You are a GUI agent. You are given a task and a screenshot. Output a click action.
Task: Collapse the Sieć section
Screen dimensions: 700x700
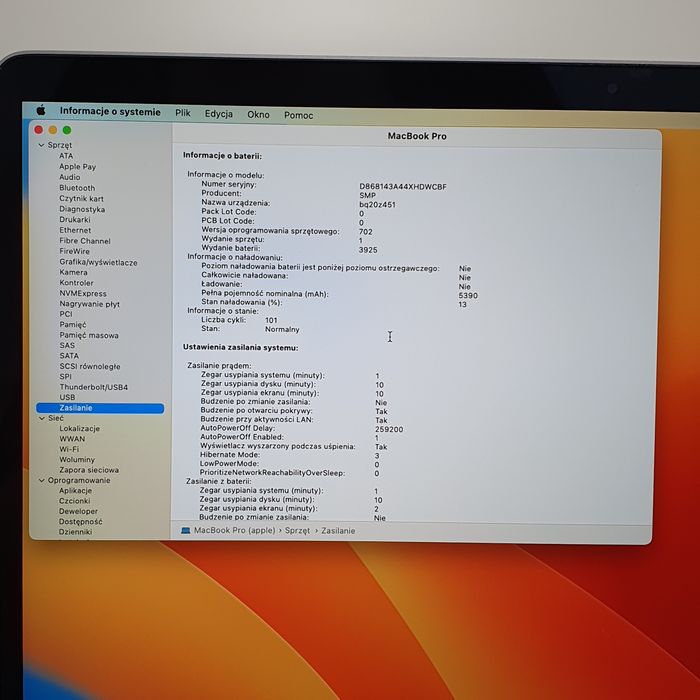[42, 418]
